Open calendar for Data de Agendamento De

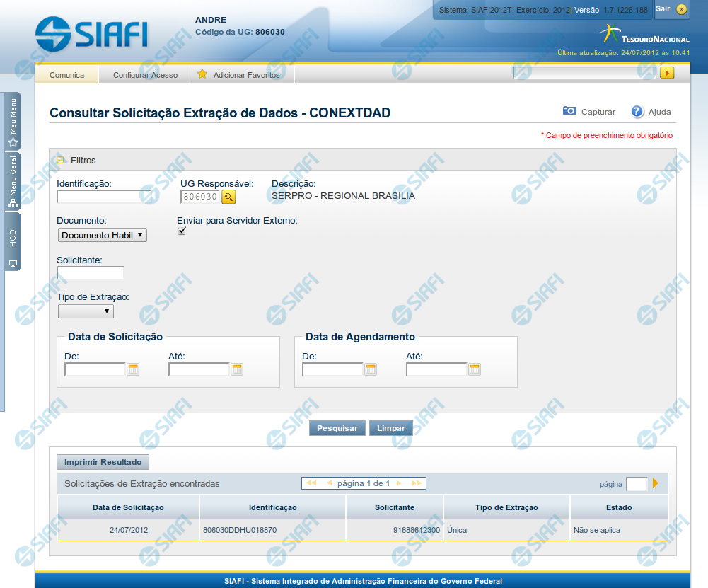point(371,369)
